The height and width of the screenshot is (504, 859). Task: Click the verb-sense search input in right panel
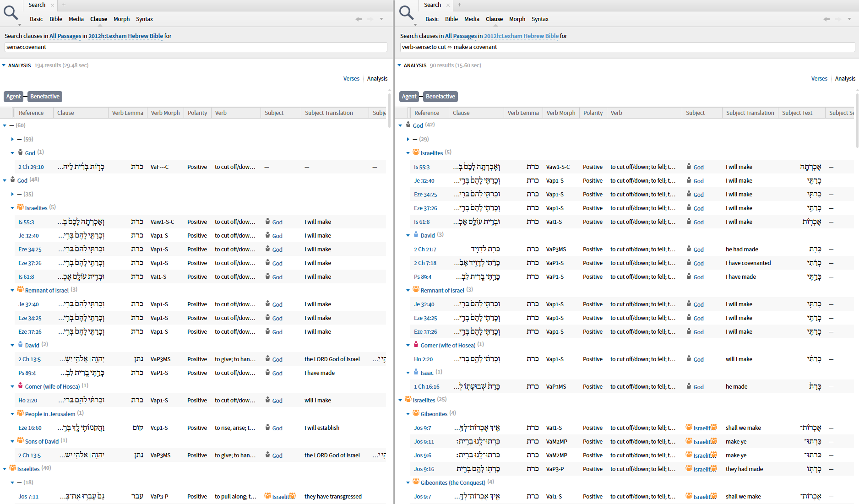click(x=627, y=47)
